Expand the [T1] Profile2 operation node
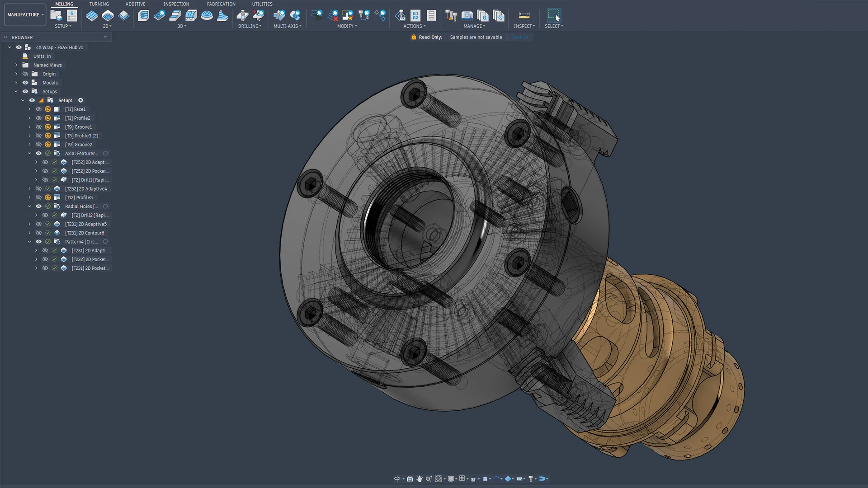 pyautogui.click(x=29, y=118)
